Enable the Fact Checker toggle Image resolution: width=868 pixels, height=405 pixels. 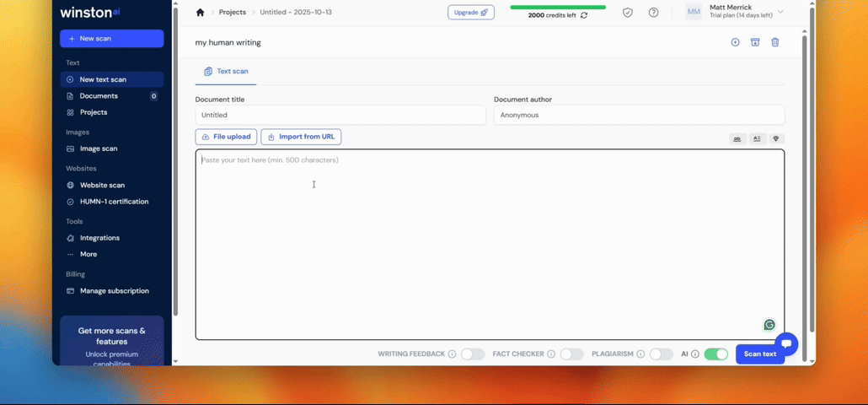tap(572, 354)
